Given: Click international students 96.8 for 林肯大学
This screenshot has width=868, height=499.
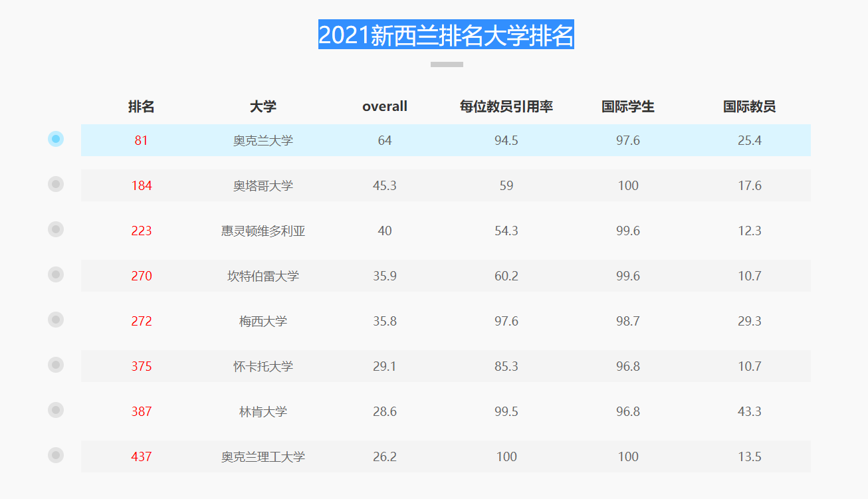Looking at the screenshot, I should (x=628, y=411).
